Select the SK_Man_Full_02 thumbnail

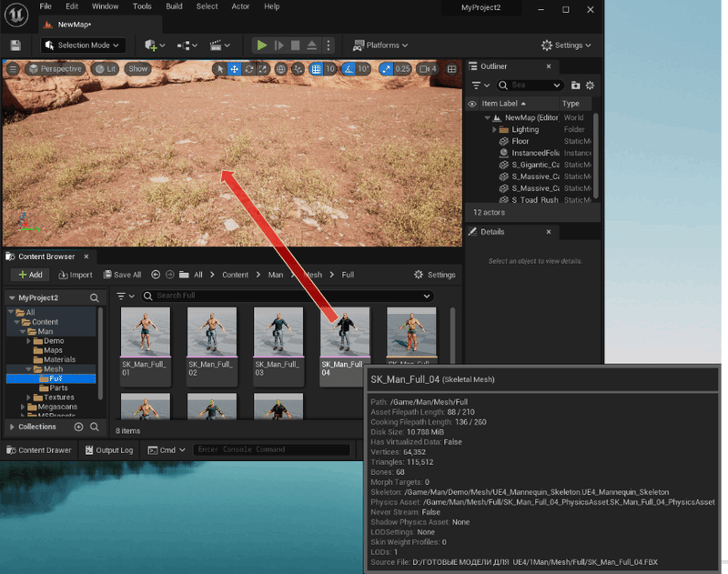[x=211, y=331]
